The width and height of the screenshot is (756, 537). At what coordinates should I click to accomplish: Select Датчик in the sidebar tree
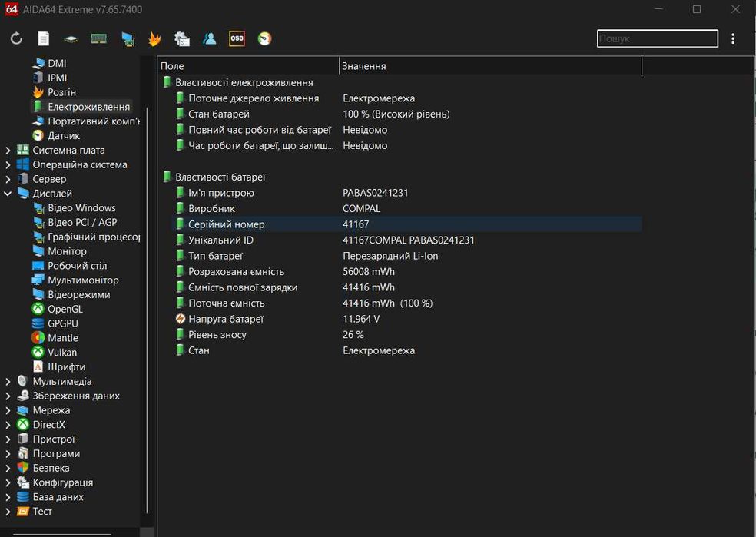[64, 136]
